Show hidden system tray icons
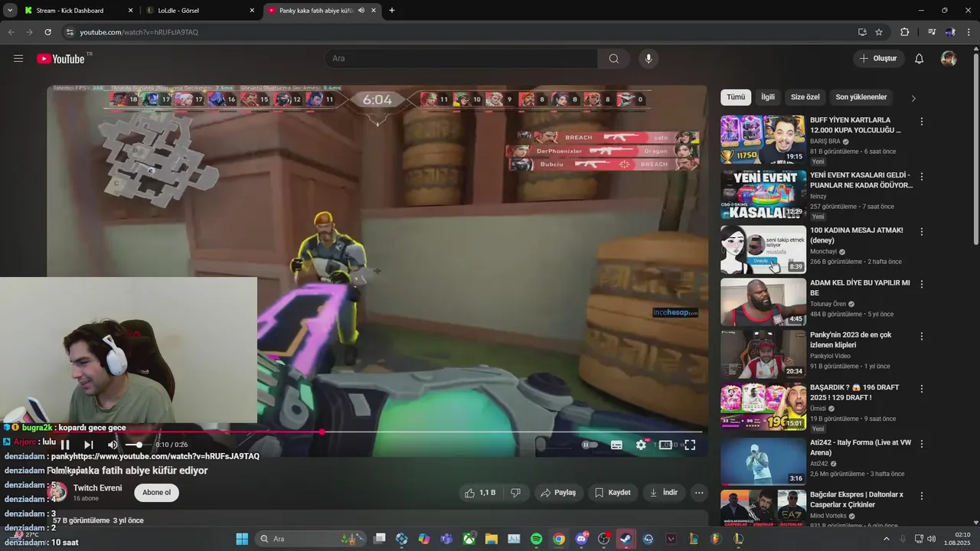 click(887, 539)
